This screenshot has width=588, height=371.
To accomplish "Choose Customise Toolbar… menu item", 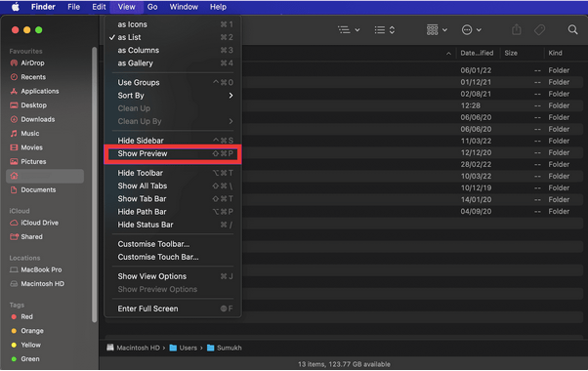I will [x=173, y=244].
